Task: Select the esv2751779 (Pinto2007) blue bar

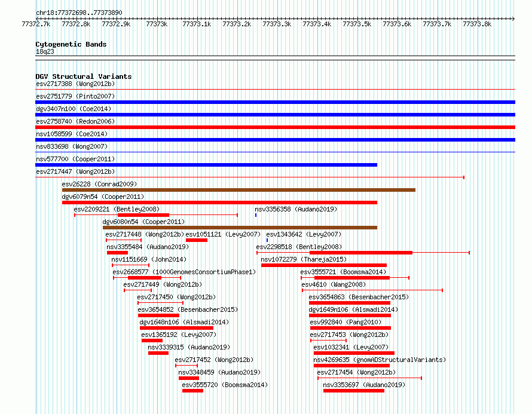Action: tap(275, 102)
